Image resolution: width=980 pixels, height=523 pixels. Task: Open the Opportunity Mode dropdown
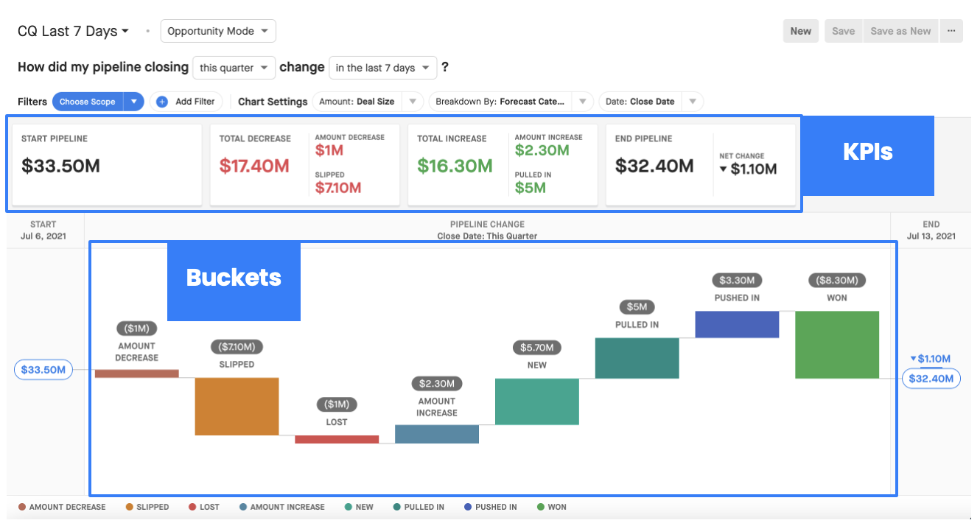pos(218,31)
